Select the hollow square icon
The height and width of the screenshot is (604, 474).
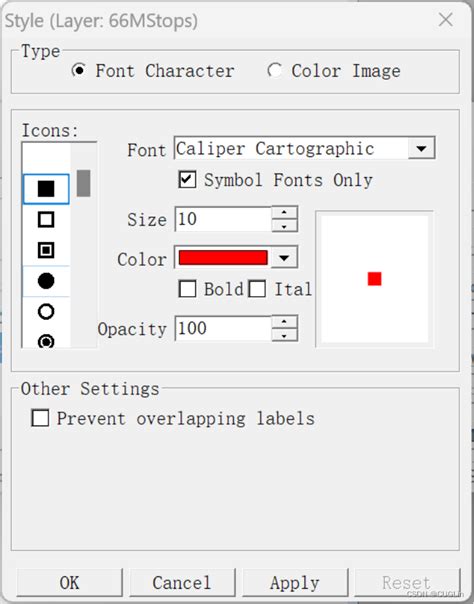[46, 220]
